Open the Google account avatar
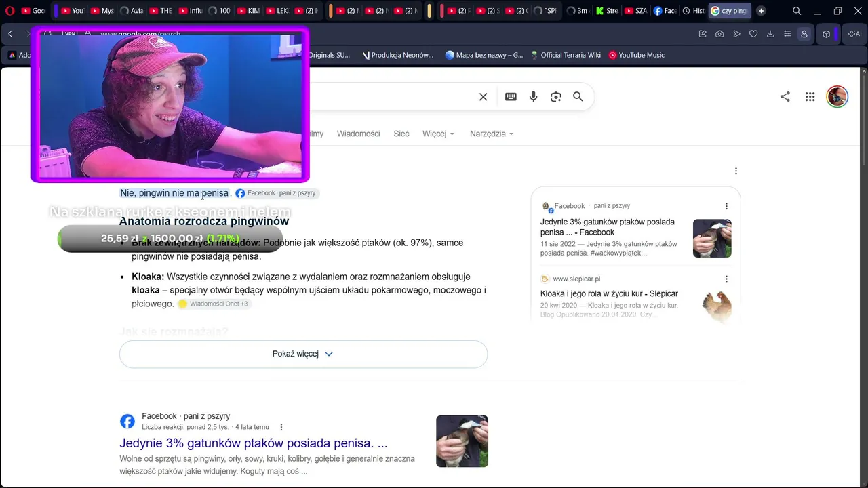This screenshot has width=868, height=488. click(837, 96)
